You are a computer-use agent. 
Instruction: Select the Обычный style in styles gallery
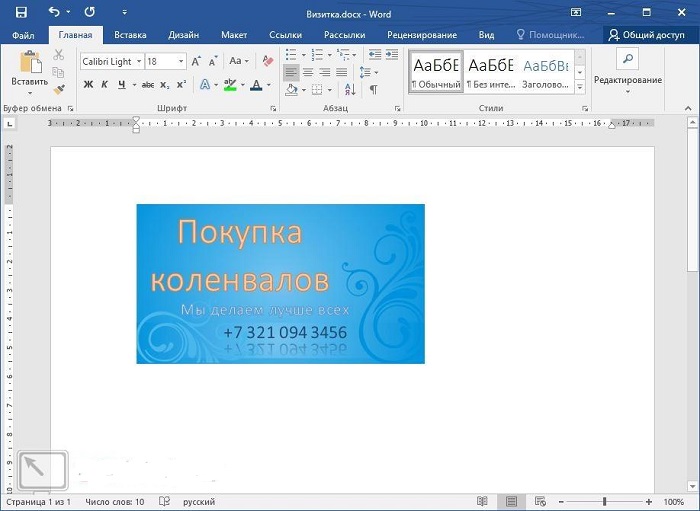coord(436,71)
